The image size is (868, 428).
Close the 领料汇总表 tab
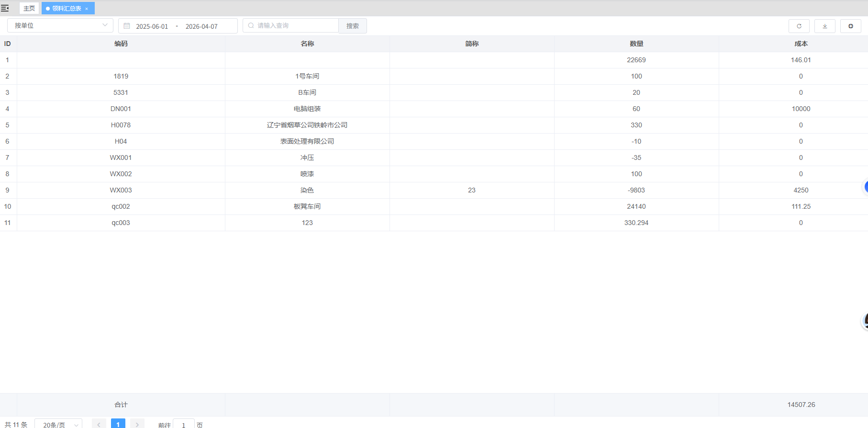click(87, 9)
